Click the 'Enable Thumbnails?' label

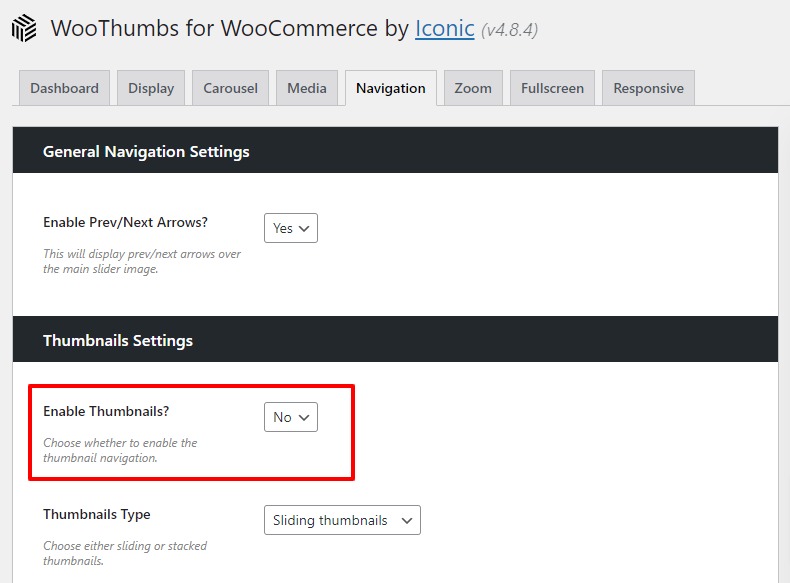[x=106, y=411]
